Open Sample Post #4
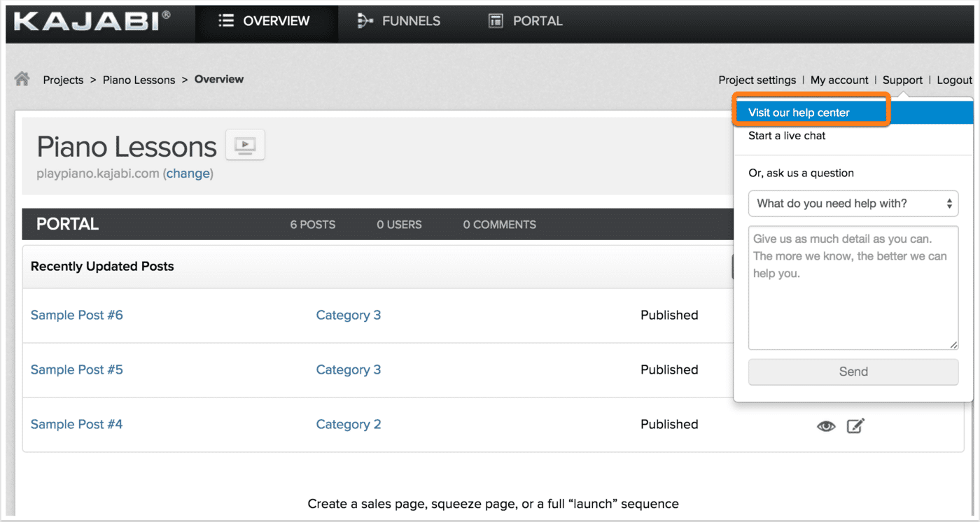 point(76,424)
